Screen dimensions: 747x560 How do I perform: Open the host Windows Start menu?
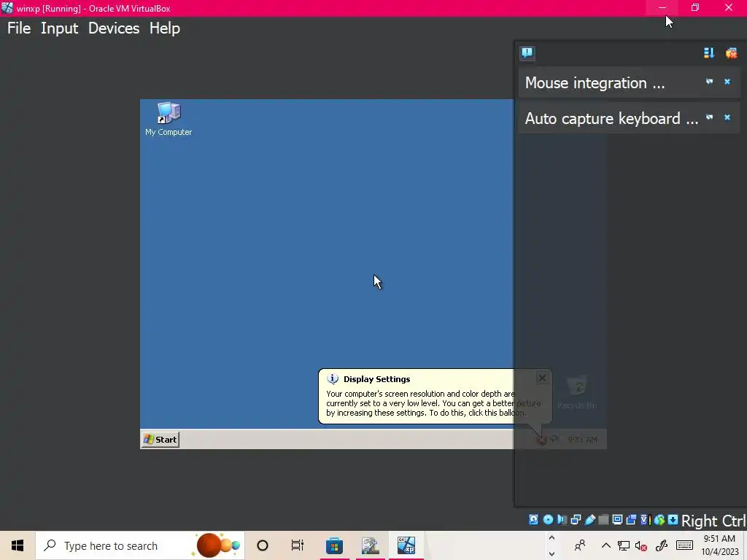[x=18, y=545]
